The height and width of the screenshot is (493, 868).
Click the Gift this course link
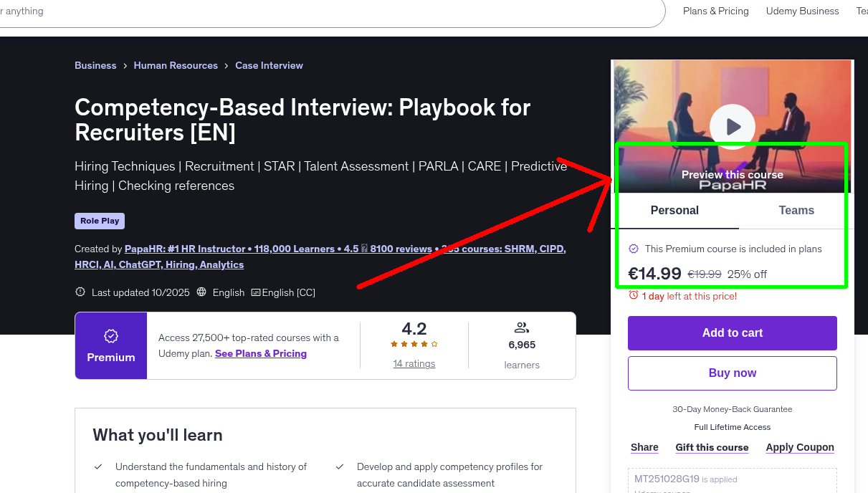712,447
